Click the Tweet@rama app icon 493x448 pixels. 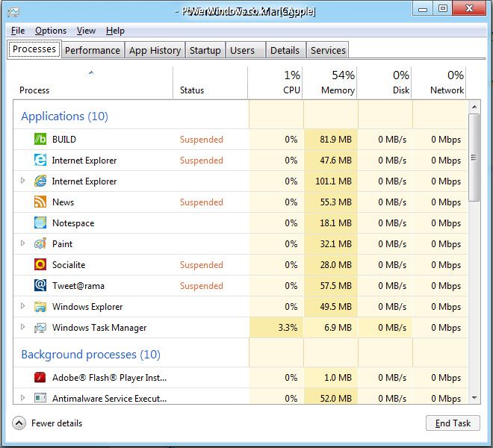(40, 285)
